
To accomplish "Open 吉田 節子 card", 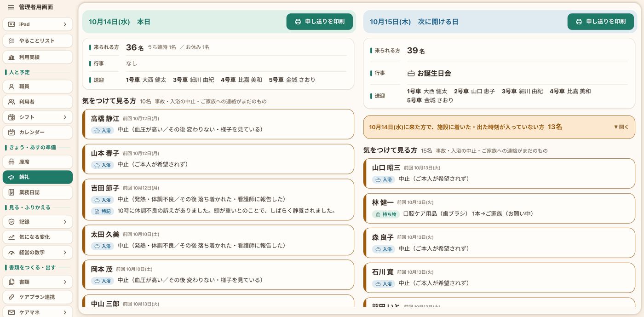I will click(218, 199).
